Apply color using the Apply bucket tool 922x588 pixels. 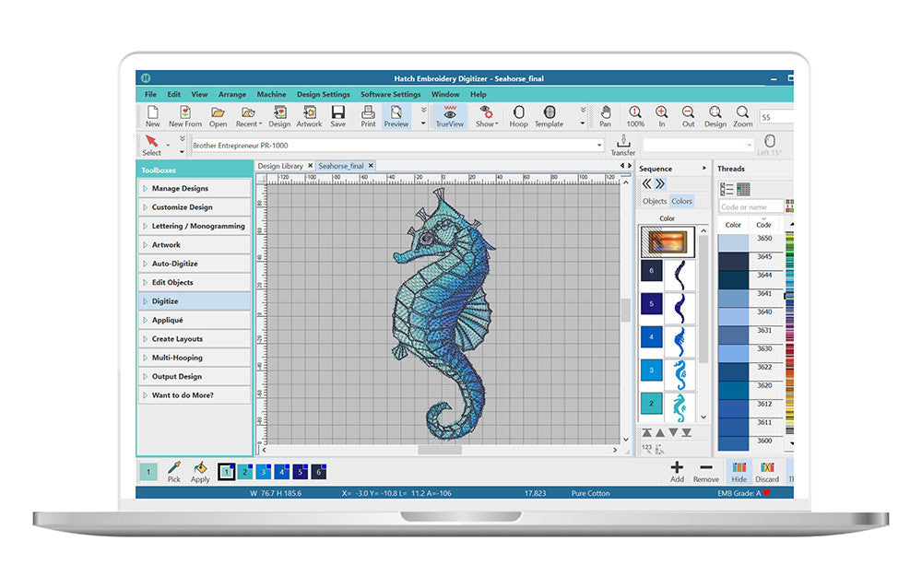[x=200, y=472]
